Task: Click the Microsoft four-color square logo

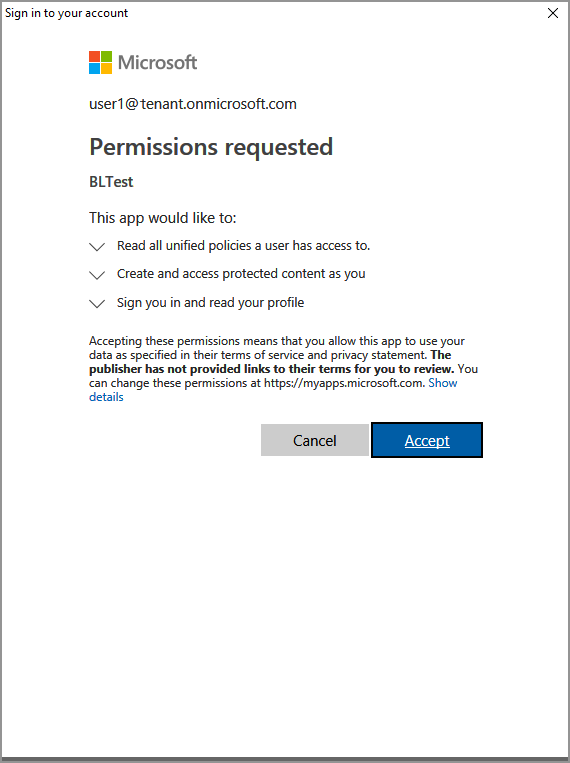Action: [100, 62]
